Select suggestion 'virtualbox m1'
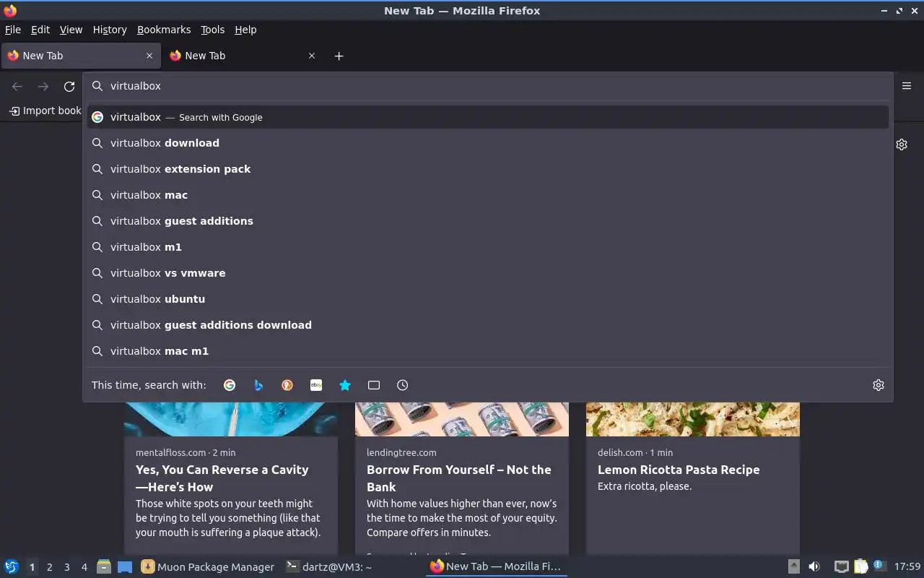Viewport: 924px width, 578px height. pyautogui.click(x=487, y=247)
